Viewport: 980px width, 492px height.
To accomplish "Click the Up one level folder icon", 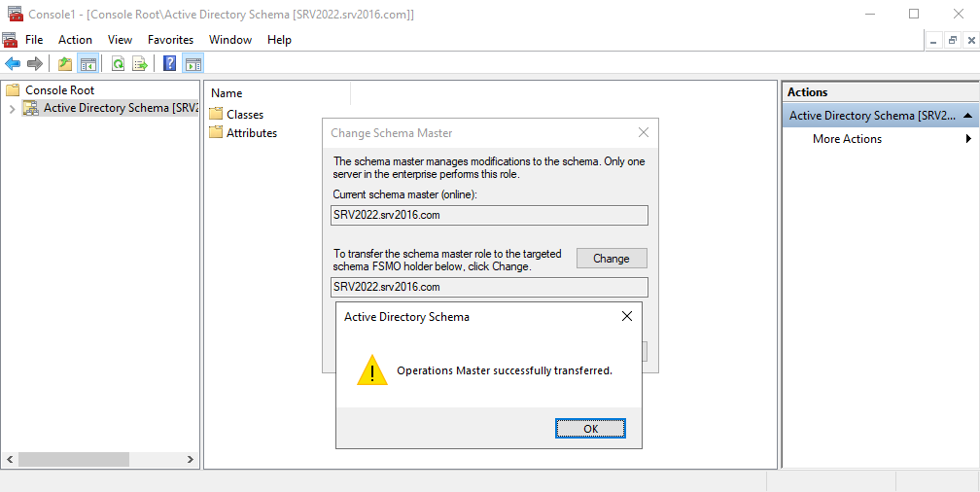I will 65,63.
